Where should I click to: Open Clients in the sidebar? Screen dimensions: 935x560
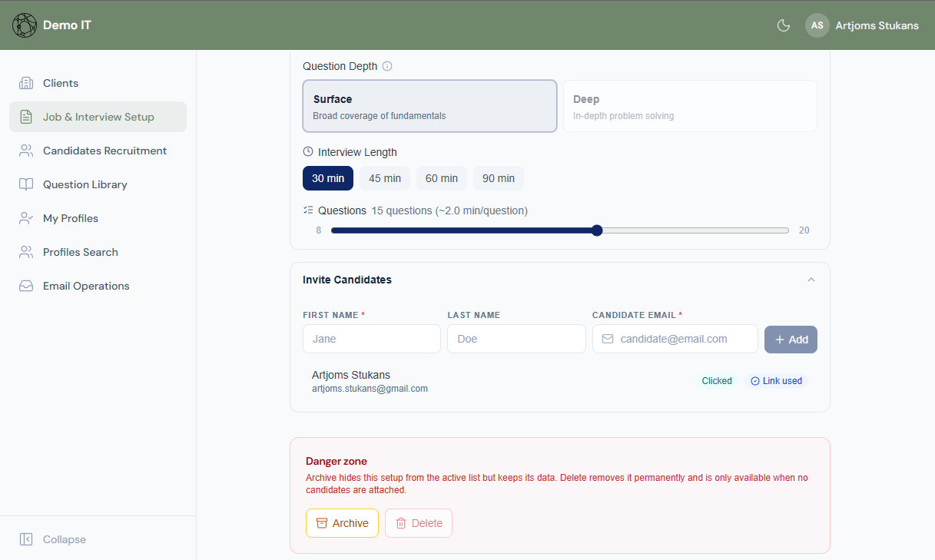pos(98,83)
